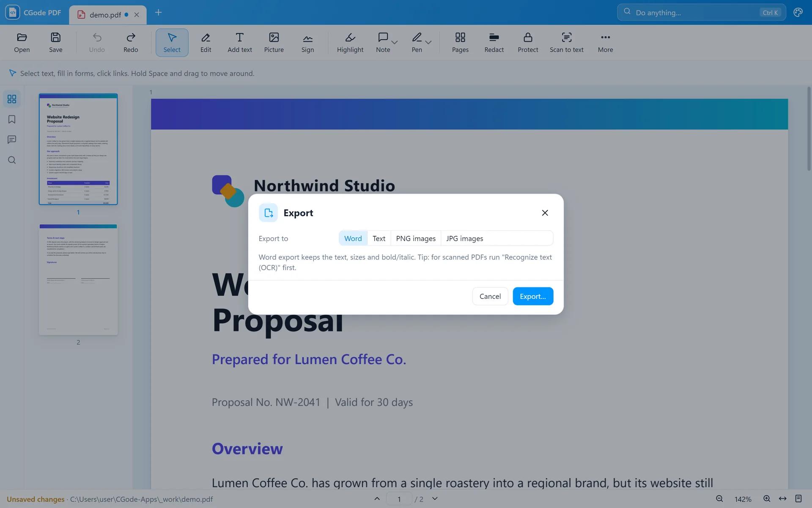Viewport: 812px width, 508px height.
Task: Zoom in with the plus magnifier
Action: click(766, 499)
